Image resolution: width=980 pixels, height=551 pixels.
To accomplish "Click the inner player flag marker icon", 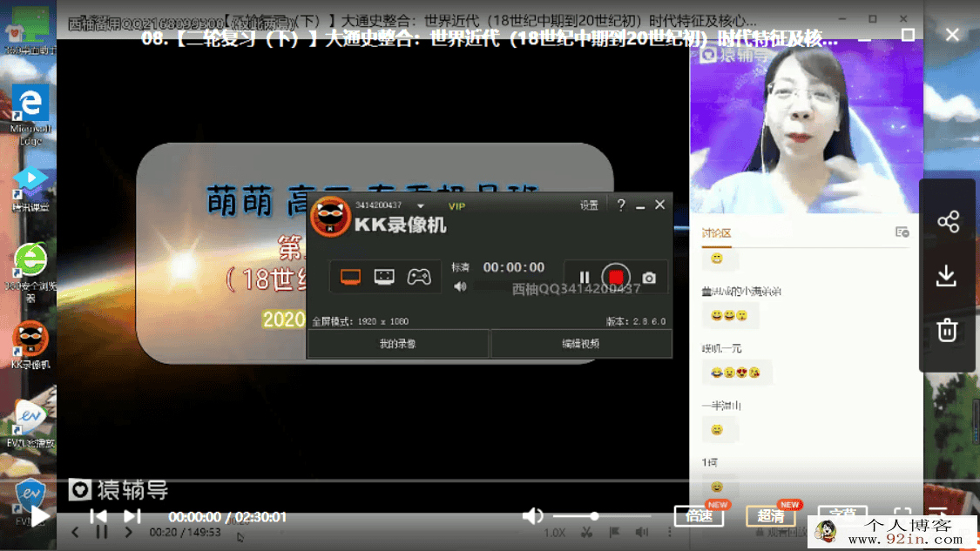I will tap(614, 532).
